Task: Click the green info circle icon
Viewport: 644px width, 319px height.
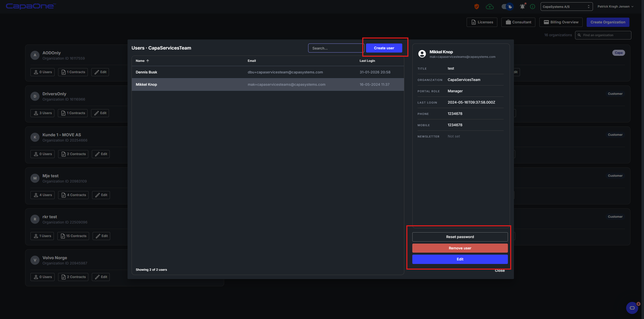Action: (x=533, y=7)
